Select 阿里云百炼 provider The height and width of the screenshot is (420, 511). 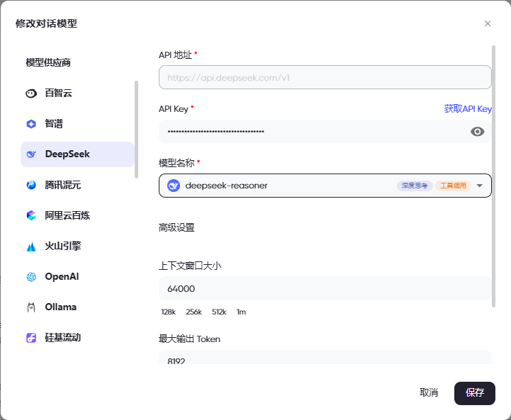click(x=77, y=215)
